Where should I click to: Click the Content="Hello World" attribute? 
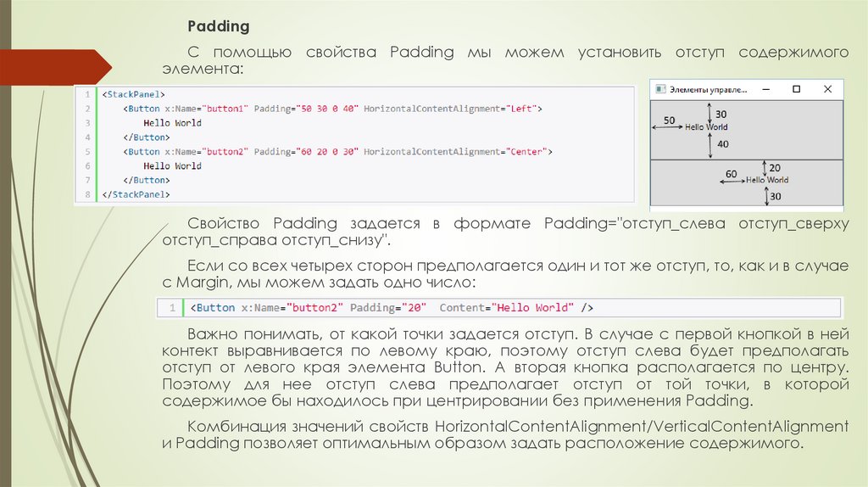pos(507,308)
